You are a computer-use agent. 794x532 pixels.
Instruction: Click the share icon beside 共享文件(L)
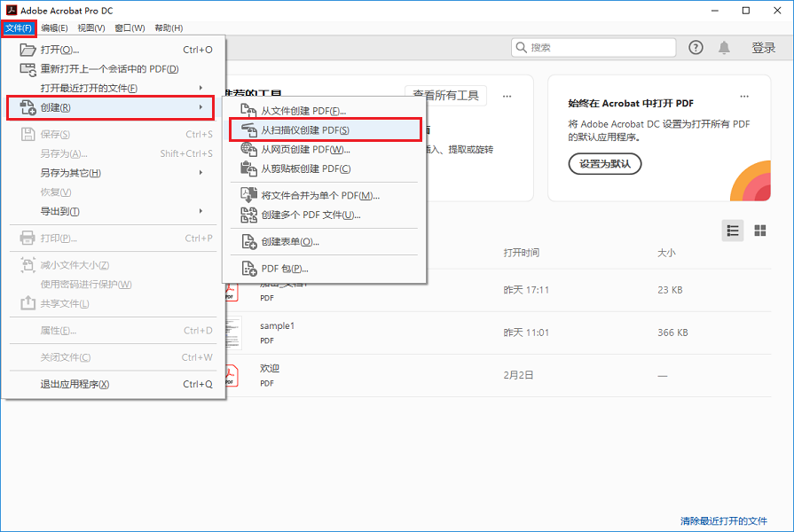point(28,303)
